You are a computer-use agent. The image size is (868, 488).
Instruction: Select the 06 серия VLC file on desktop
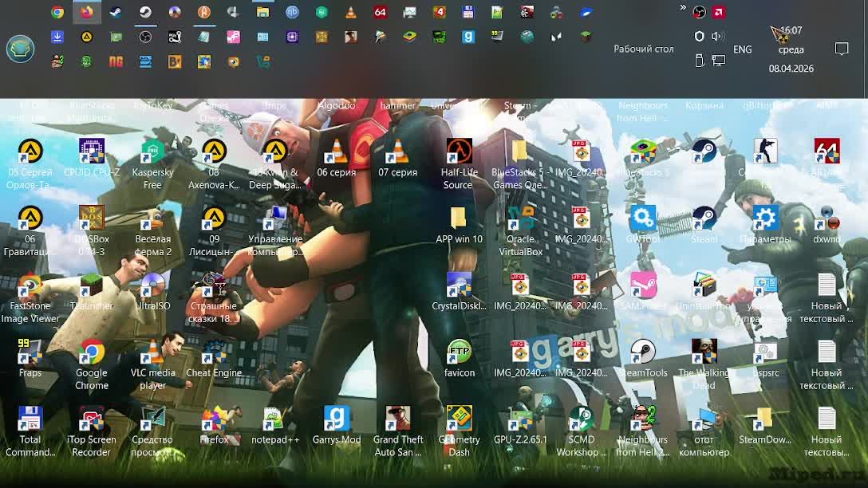pos(337,159)
